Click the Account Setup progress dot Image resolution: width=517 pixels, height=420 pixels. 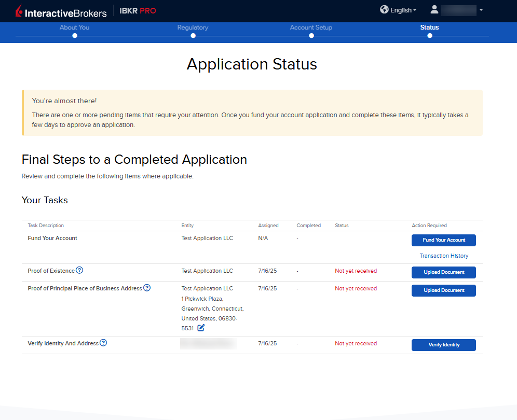[311, 36]
